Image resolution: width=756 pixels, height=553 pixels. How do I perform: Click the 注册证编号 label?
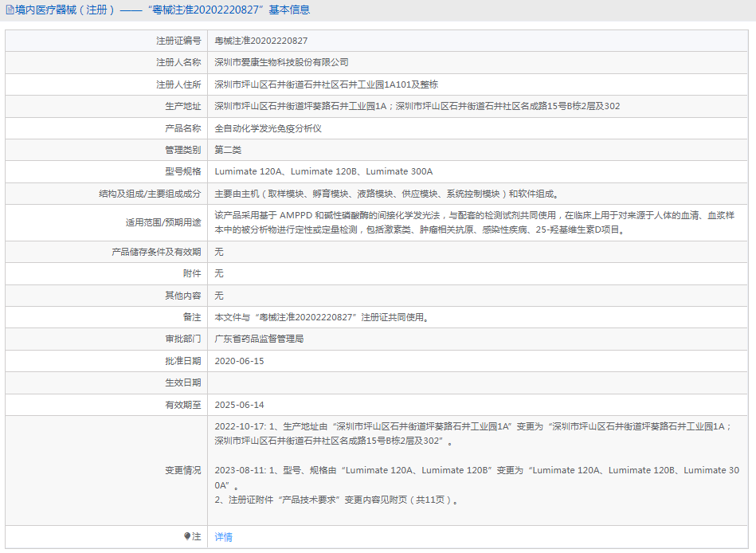178,41
